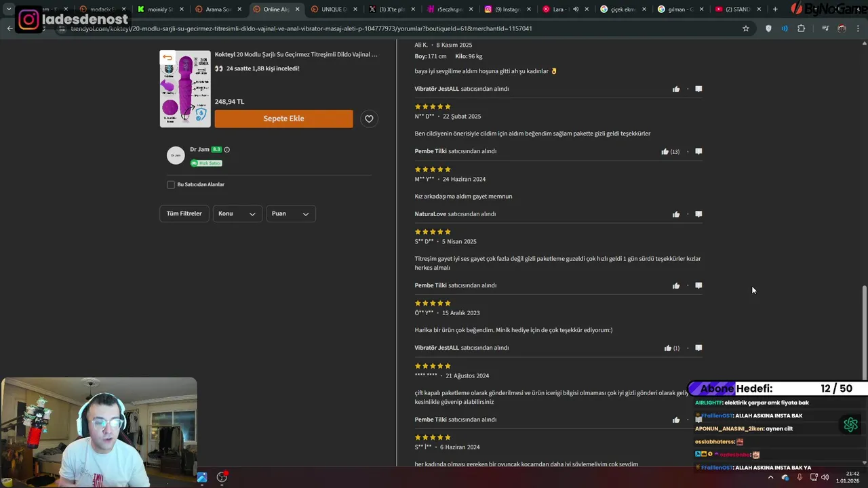This screenshot has width=868, height=488.
Task: Open the NaturaLove seller link
Action: [431, 214]
